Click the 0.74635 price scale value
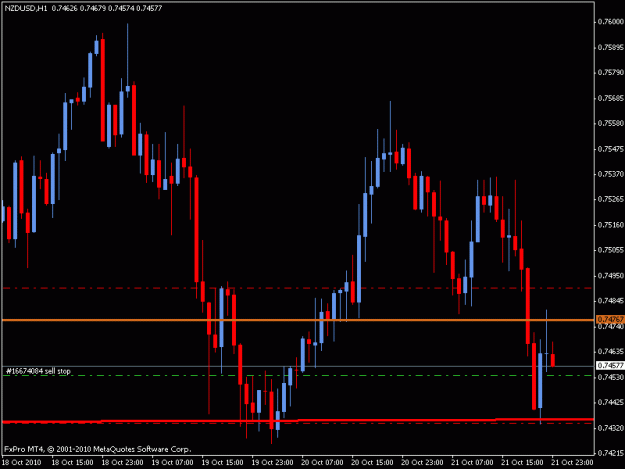This screenshot has height=469, width=625. tap(610, 352)
